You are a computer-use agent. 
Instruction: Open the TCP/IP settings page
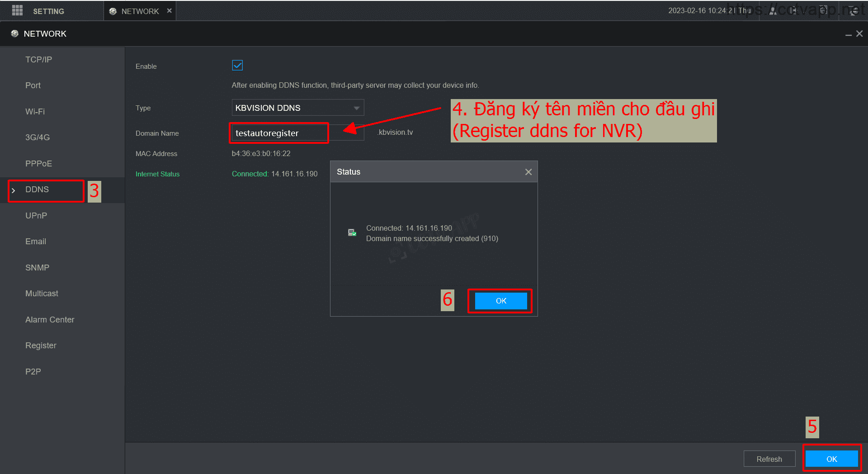(x=38, y=60)
